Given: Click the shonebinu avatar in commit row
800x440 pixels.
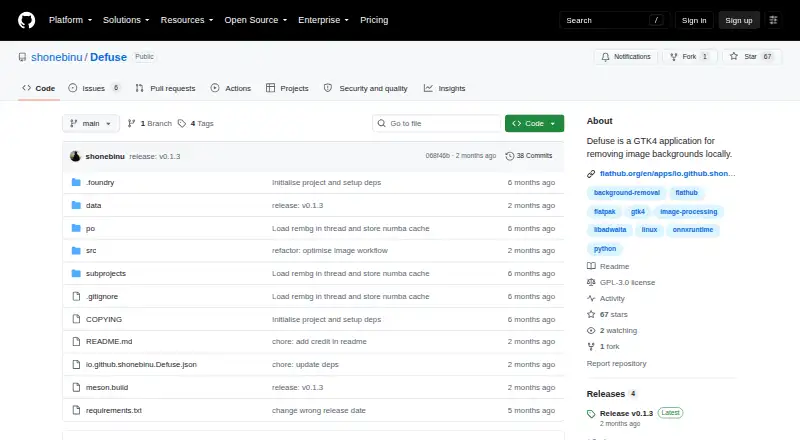Looking at the screenshot, I should point(75,156).
